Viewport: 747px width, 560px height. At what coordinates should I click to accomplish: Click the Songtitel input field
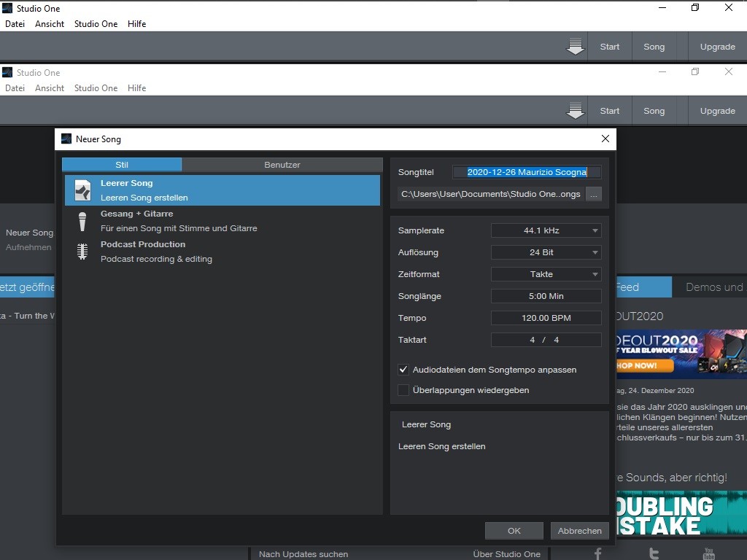(527, 172)
